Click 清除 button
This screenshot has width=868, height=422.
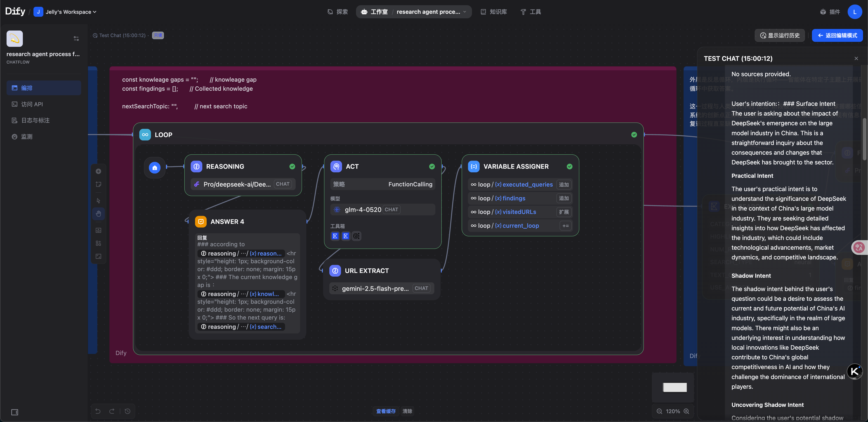(x=407, y=411)
